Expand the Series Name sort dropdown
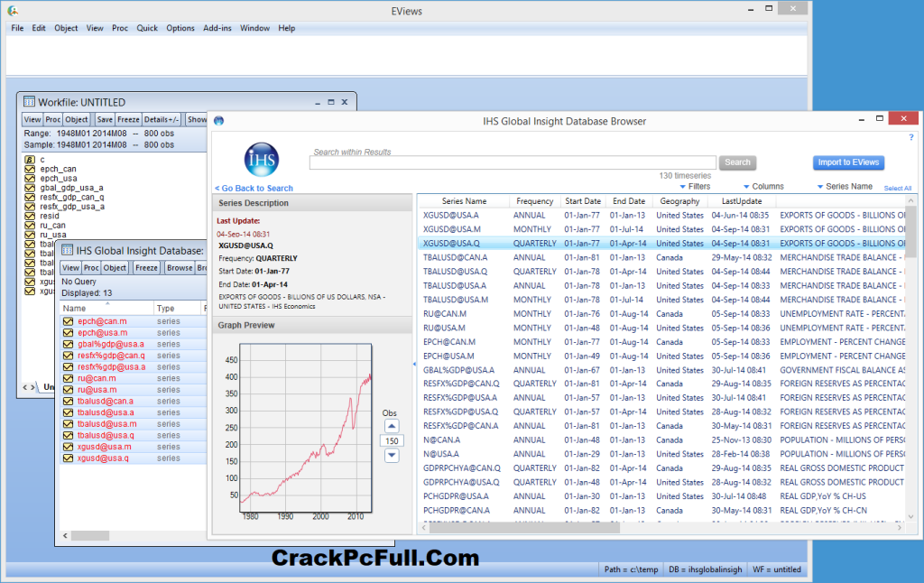 [844, 187]
